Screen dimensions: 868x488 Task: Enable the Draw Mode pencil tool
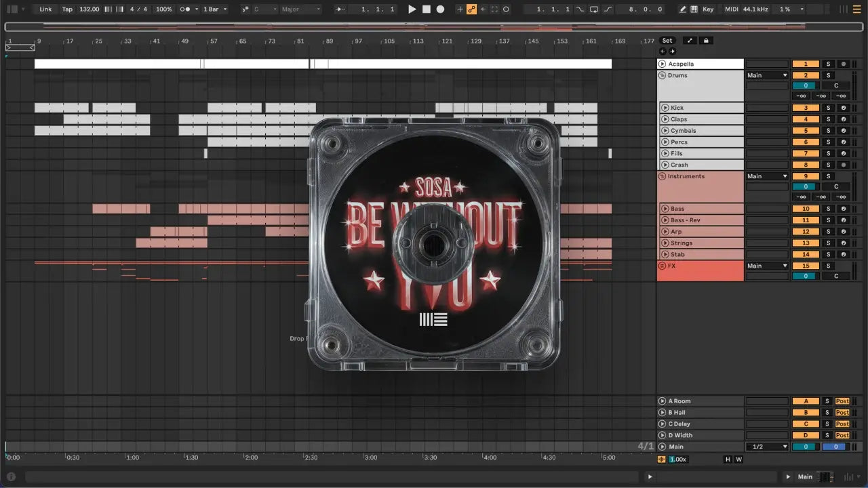point(683,9)
